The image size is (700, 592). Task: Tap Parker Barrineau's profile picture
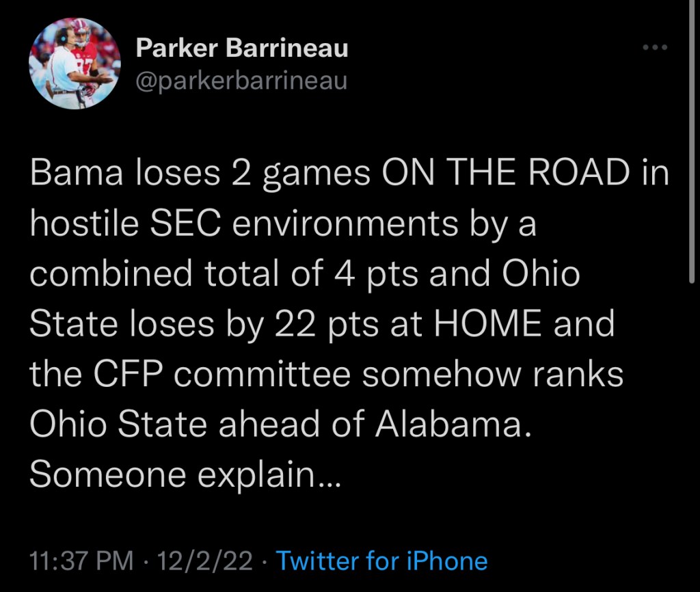(x=75, y=64)
